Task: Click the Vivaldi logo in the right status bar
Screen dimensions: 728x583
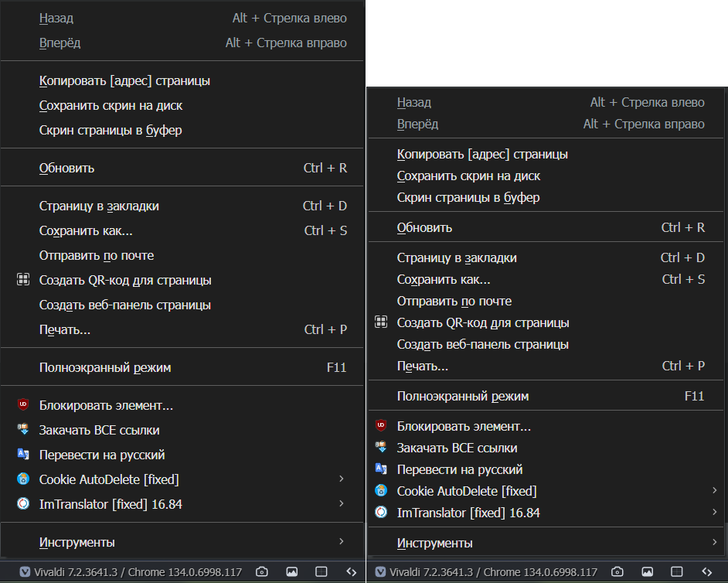Action: [381, 572]
